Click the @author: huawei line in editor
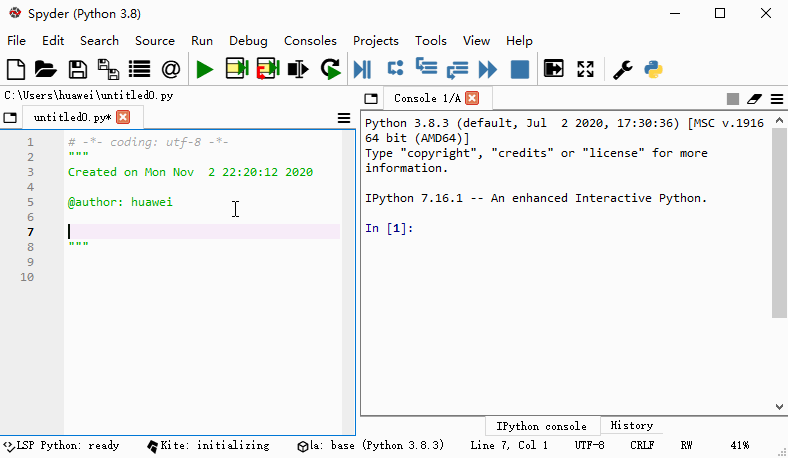This screenshot has height=458, width=788. point(120,202)
